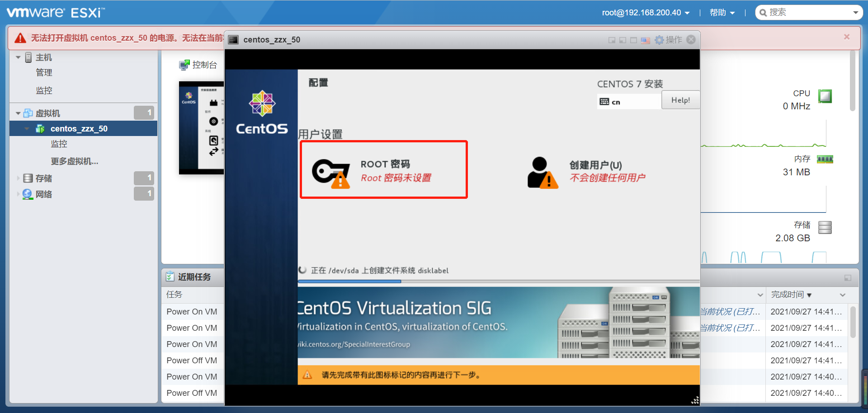Click the storage (存储) icon in navigator
The width and height of the screenshot is (868, 413).
[x=28, y=178]
